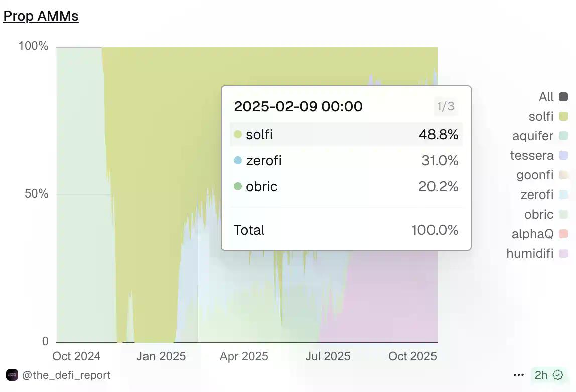
Task: Click the obric legend swatch icon
Action: tap(563, 214)
